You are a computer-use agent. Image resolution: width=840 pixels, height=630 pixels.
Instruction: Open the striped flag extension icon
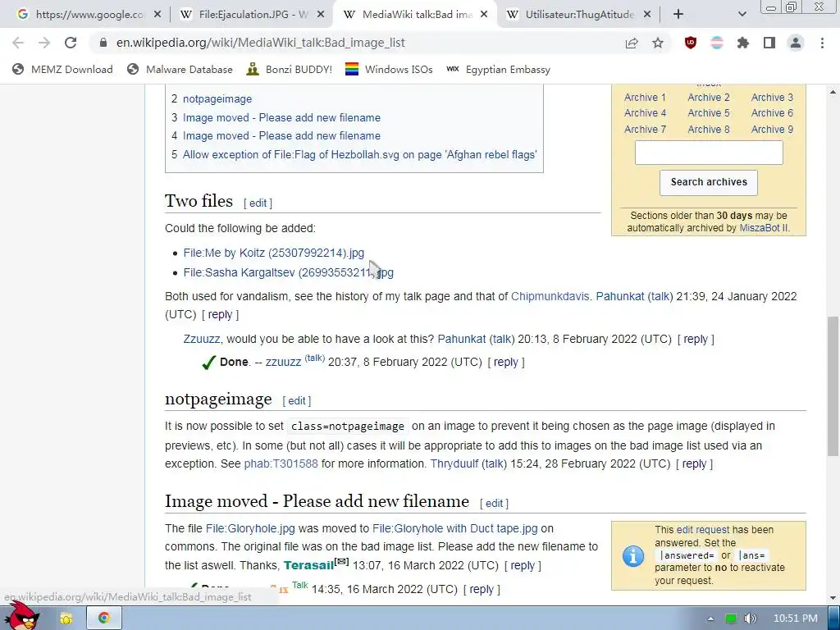(717, 43)
